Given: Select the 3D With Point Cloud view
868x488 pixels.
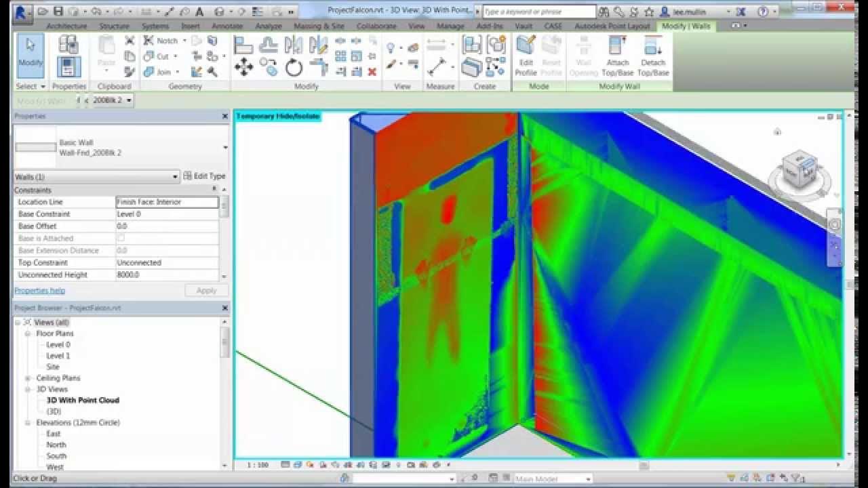Looking at the screenshot, I should point(83,400).
